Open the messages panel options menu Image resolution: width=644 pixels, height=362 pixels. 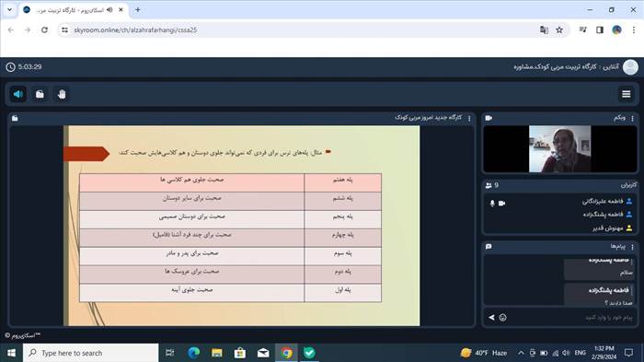point(633,247)
